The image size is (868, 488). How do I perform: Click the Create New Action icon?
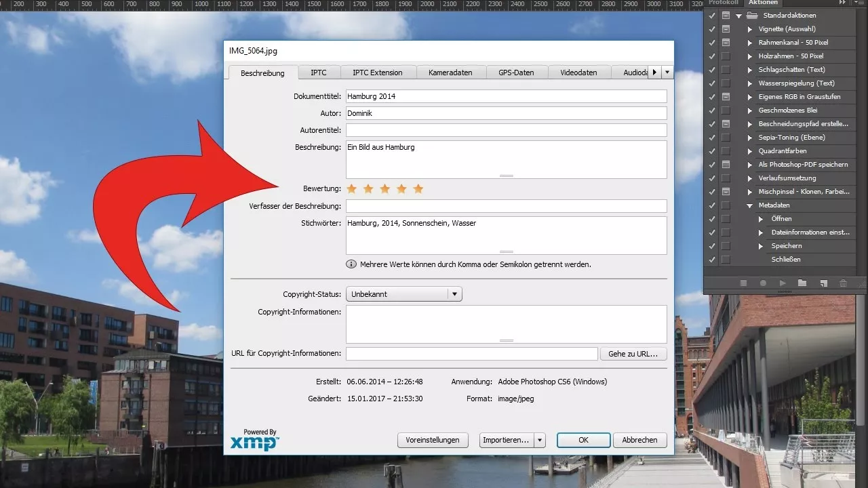(x=823, y=283)
